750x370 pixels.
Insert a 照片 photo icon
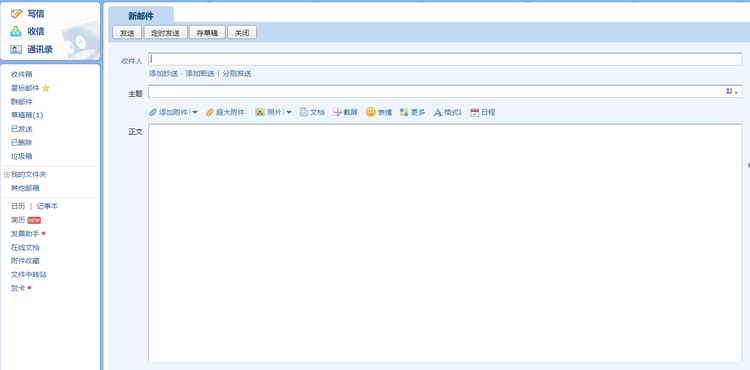pos(260,112)
